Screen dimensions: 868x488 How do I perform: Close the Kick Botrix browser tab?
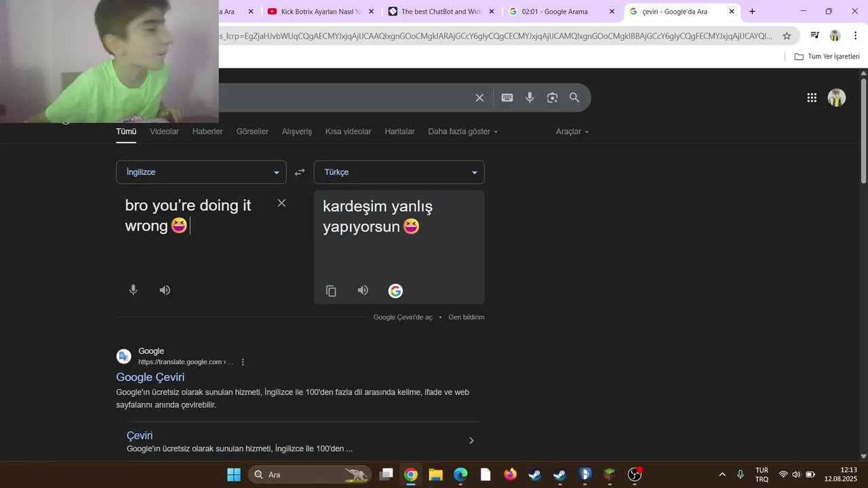371,12
